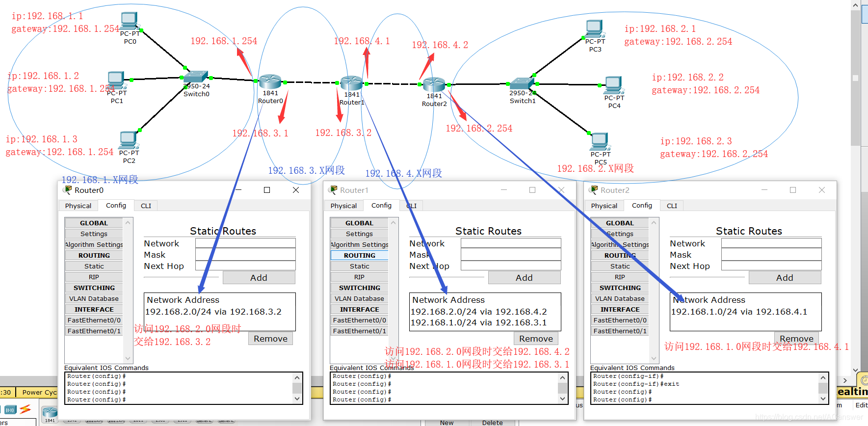868x426 pixels.
Task: Open RIP routing in Router0 sidebar
Action: click(94, 277)
